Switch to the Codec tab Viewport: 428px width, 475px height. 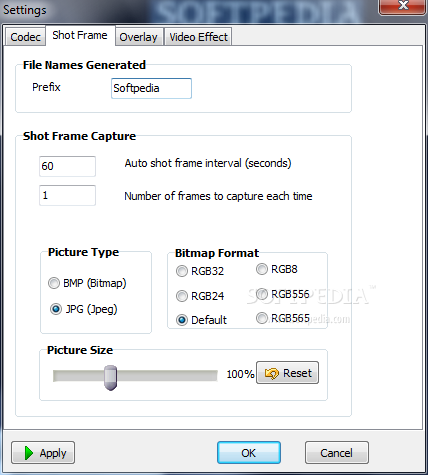pos(25,37)
